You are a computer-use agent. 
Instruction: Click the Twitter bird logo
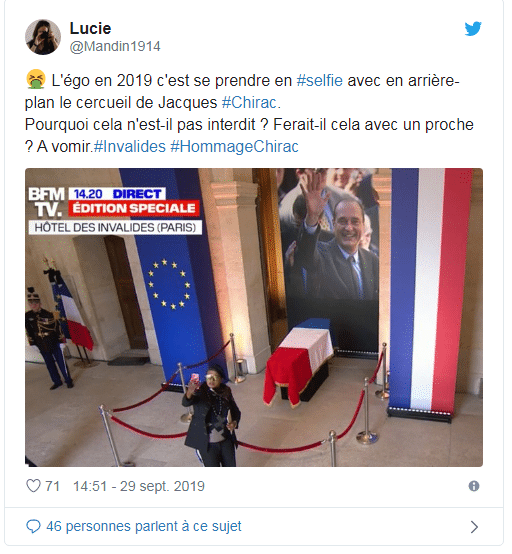(x=473, y=29)
